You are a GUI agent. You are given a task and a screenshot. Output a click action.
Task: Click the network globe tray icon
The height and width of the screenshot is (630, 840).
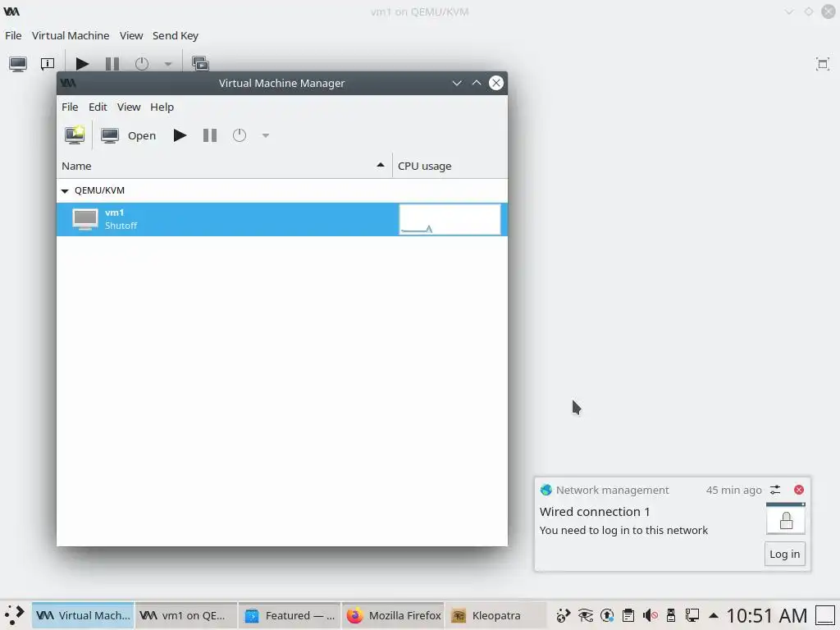[563, 615]
